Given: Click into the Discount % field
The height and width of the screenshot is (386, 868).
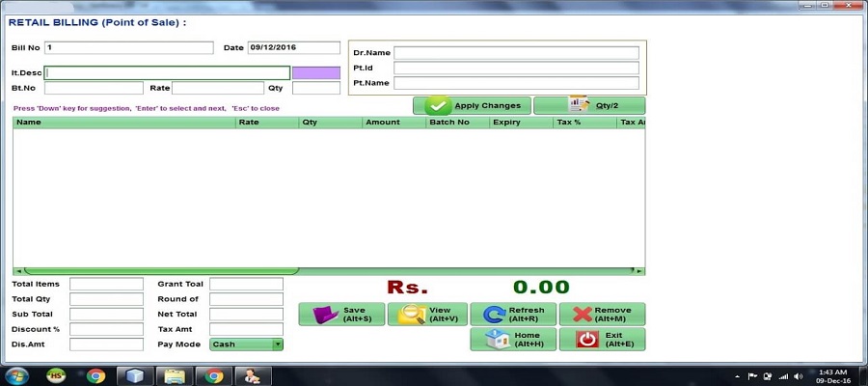Looking at the screenshot, I should point(106,329).
